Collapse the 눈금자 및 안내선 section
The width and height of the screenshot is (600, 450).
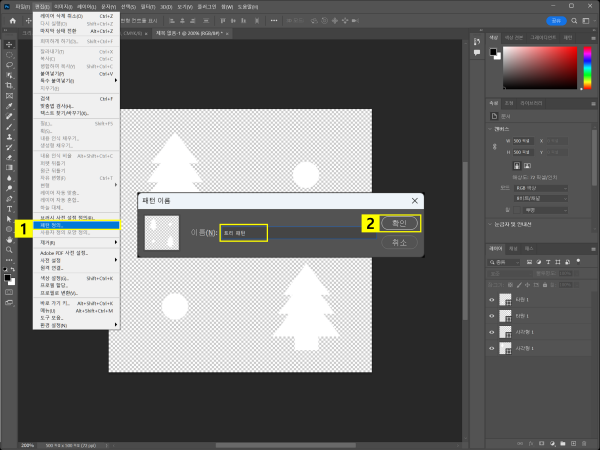(490, 224)
